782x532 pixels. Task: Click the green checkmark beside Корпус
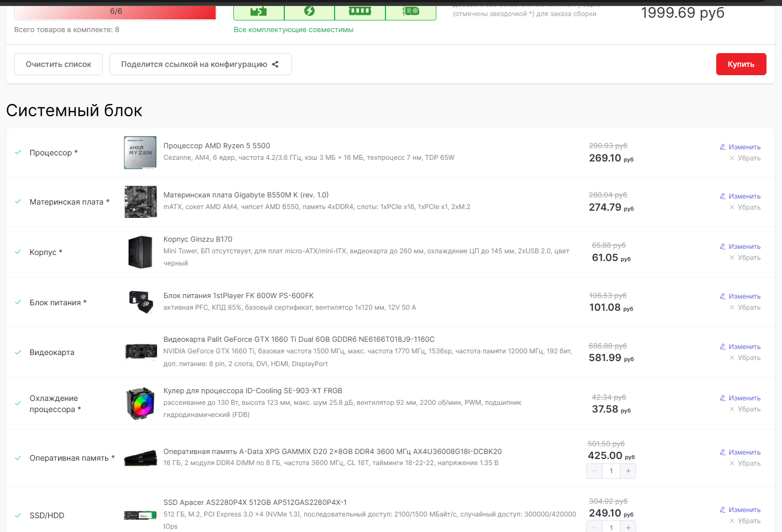18,252
